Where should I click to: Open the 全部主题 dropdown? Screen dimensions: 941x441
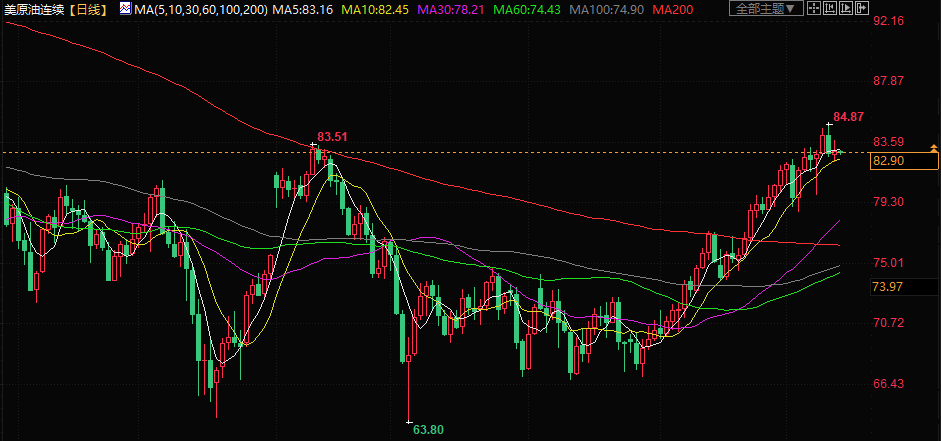pyautogui.click(x=765, y=9)
